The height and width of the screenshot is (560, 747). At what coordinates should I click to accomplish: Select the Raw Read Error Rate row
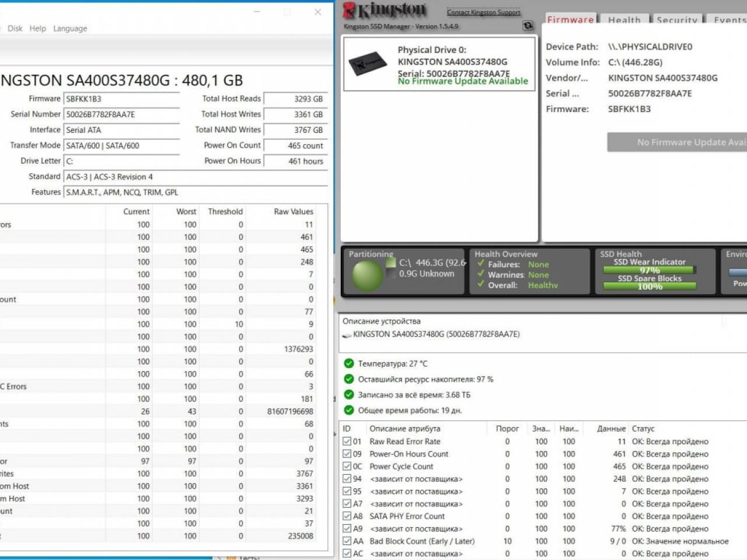pyautogui.click(x=544, y=442)
